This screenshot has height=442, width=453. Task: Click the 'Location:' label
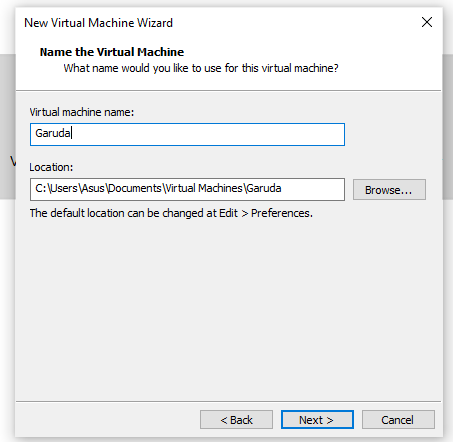point(51,167)
